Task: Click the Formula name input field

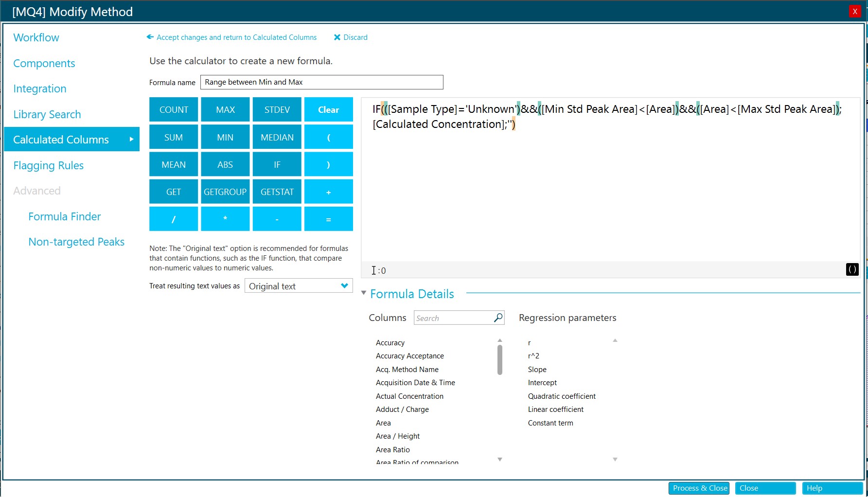Action: [x=321, y=82]
